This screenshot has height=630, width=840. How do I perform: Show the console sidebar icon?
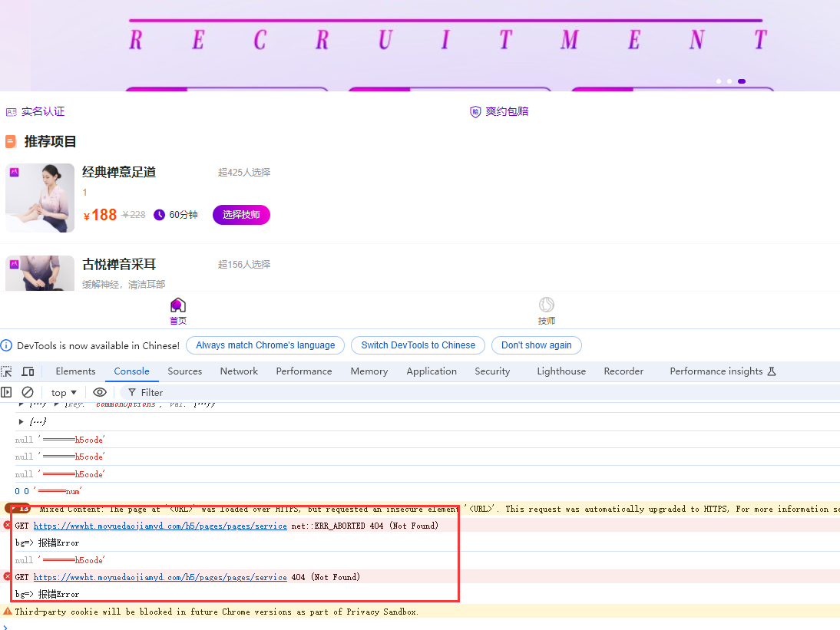click(6, 392)
